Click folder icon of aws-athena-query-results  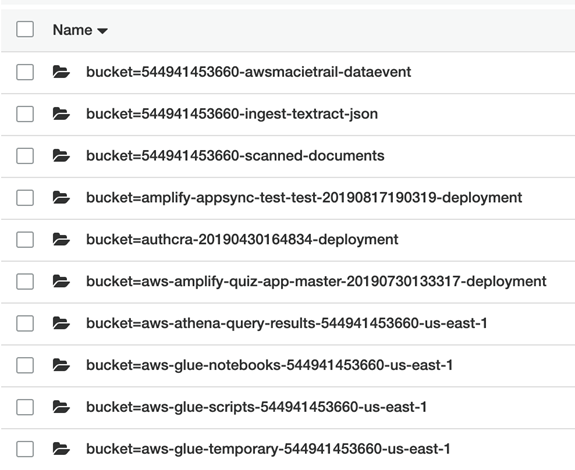[61, 323]
